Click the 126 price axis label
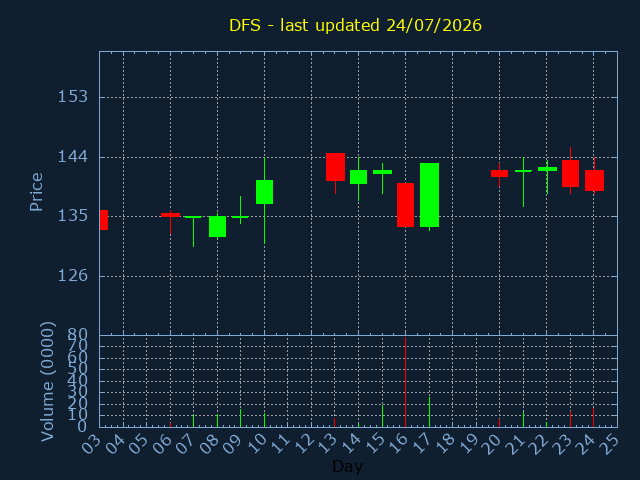640x480 pixels. click(73, 276)
